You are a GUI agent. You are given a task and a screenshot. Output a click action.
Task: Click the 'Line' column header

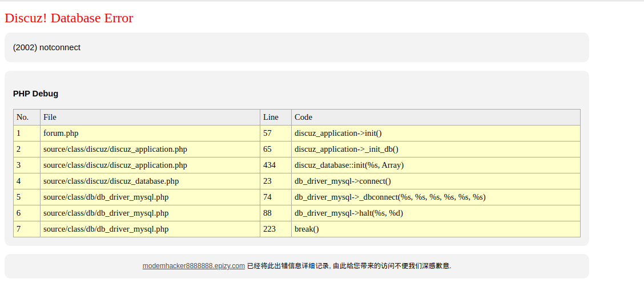(x=276, y=118)
